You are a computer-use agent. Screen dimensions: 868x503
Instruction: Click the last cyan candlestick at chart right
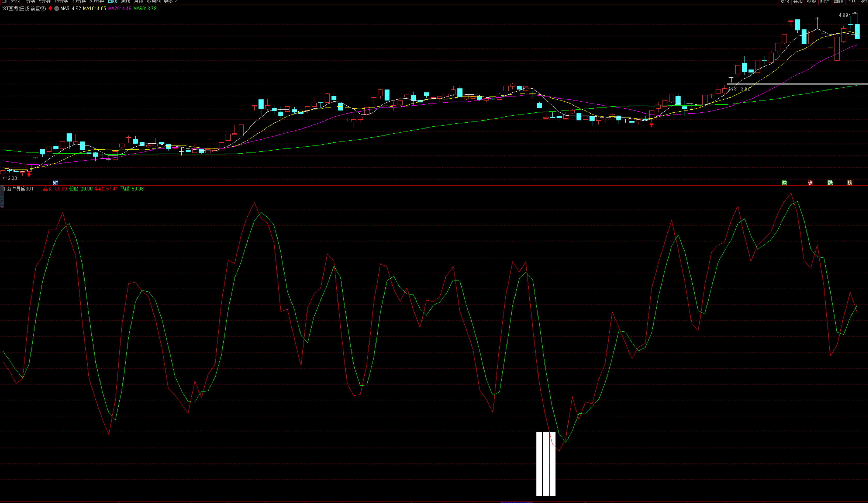pyautogui.click(x=857, y=31)
